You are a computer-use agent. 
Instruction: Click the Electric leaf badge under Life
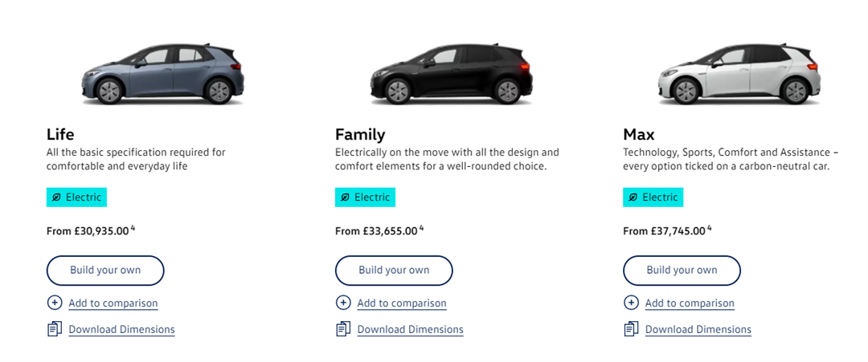tap(76, 197)
